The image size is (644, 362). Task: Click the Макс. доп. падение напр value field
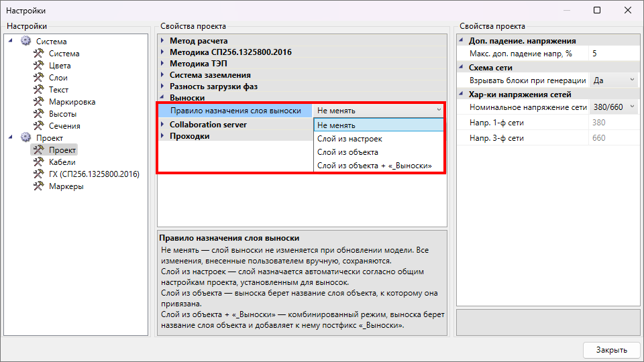point(614,54)
